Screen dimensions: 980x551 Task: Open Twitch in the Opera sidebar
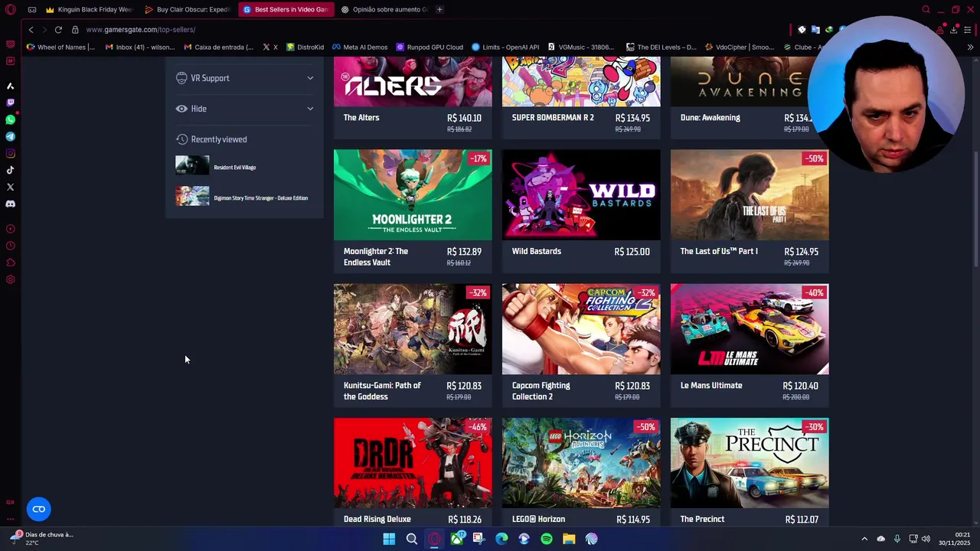click(x=10, y=103)
